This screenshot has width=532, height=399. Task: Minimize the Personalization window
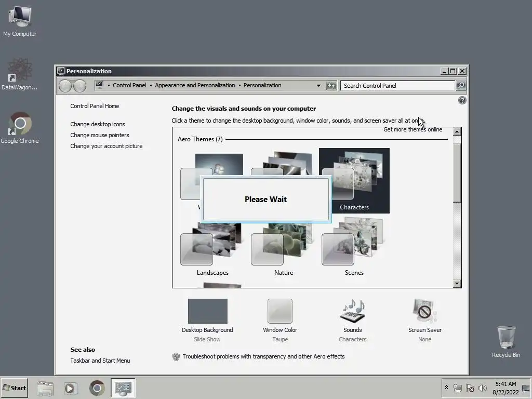(x=444, y=71)
